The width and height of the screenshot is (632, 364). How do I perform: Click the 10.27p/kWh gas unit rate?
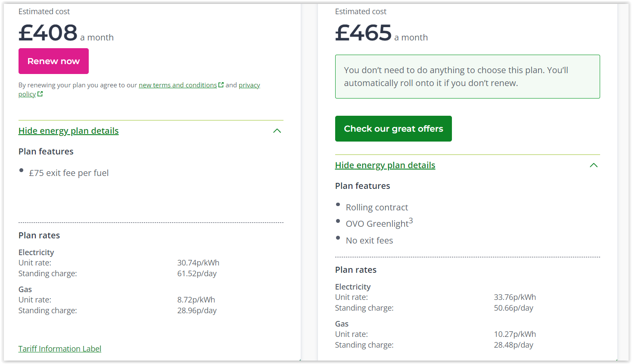(515, 334)
